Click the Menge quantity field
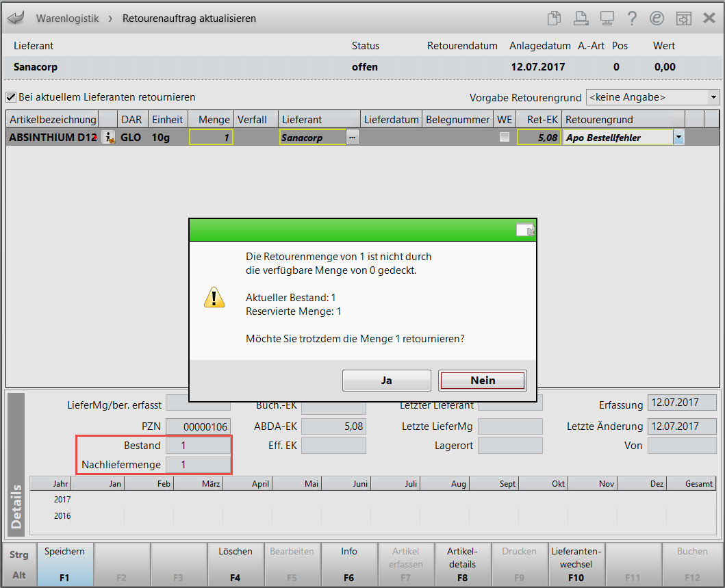Screen dimensions: 725x588 click(212, 138)
